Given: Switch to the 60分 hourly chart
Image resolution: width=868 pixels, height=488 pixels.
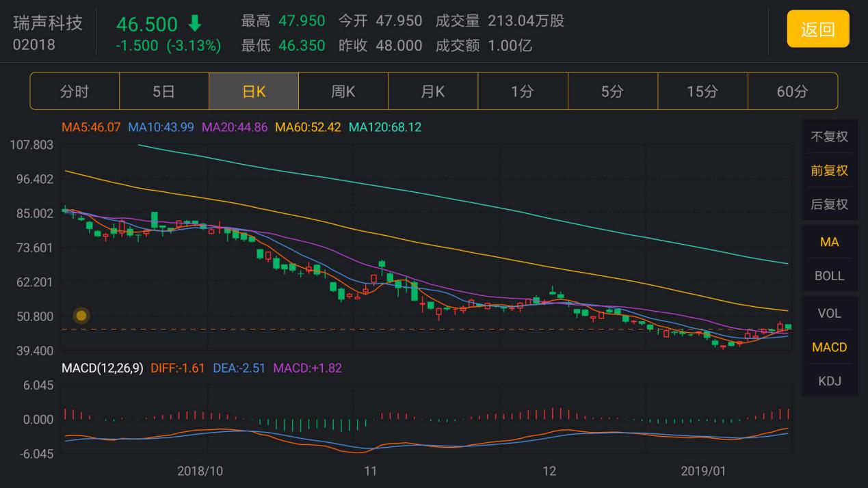Looking at the screenshot, I should point(791,91).
